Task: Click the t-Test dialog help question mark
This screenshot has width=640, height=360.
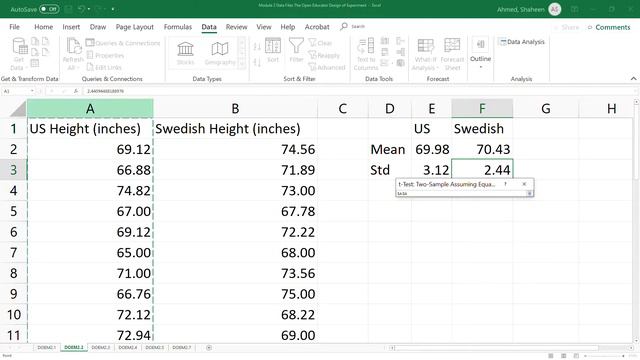Action: [505, 184]
